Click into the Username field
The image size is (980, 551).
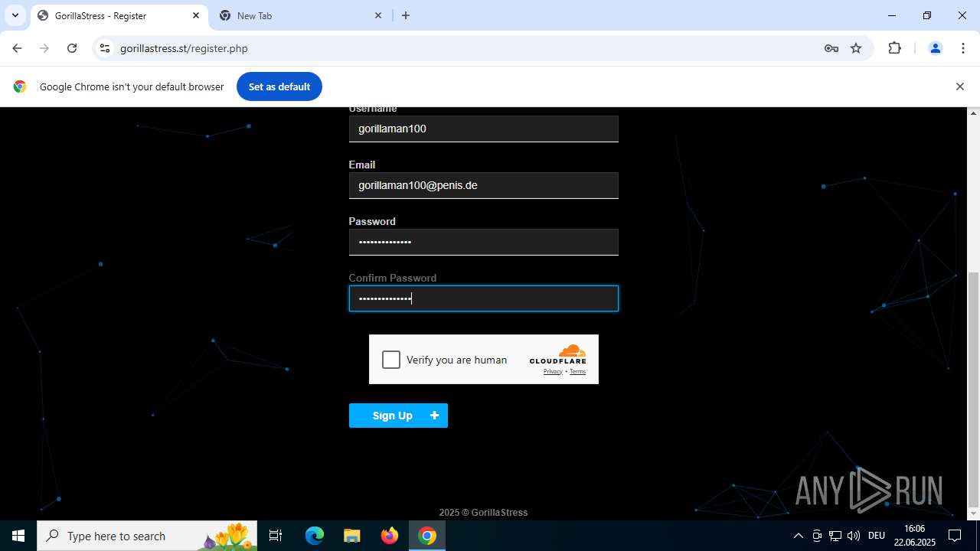(x=483, y=129)
